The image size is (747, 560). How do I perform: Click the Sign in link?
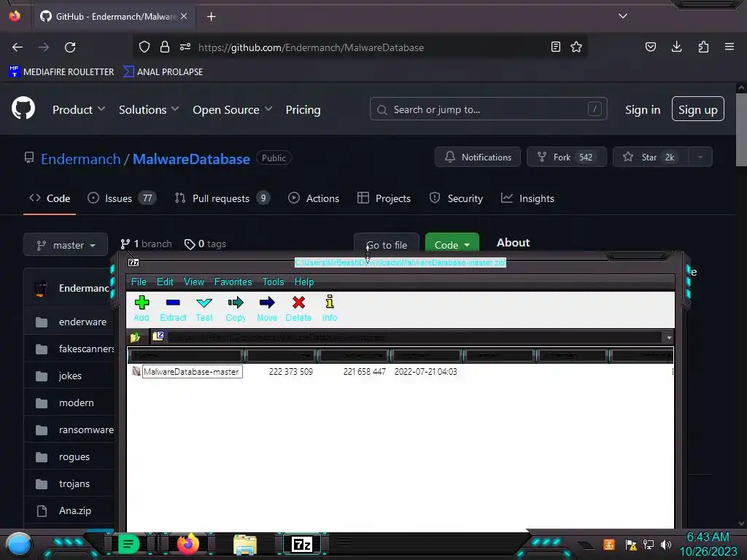(643, 110)
